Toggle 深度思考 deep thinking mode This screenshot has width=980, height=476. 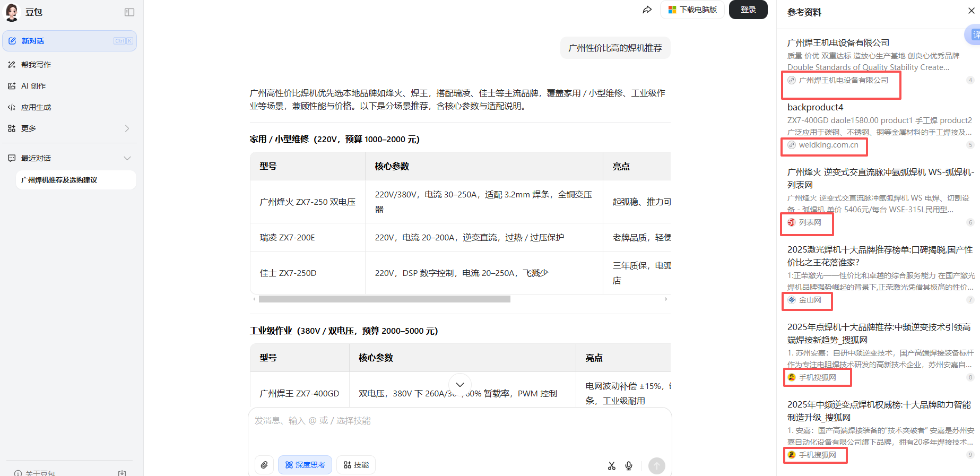(305, 465)
